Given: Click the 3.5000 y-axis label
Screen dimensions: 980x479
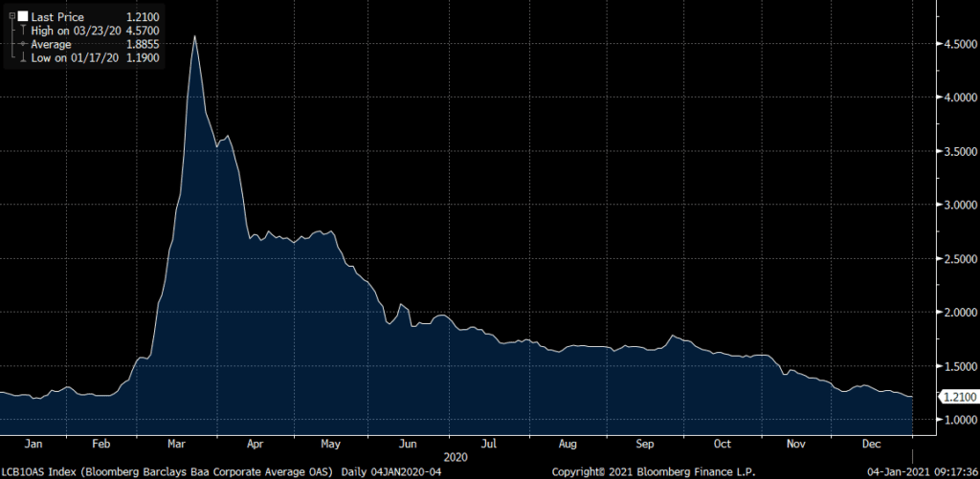Looking at the screenshot, I should coord(959,152).
